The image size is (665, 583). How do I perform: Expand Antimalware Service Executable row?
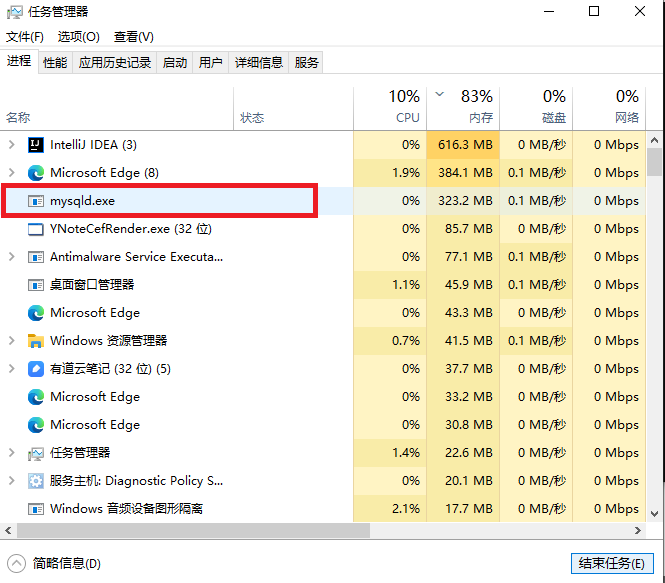pos(12,257)
